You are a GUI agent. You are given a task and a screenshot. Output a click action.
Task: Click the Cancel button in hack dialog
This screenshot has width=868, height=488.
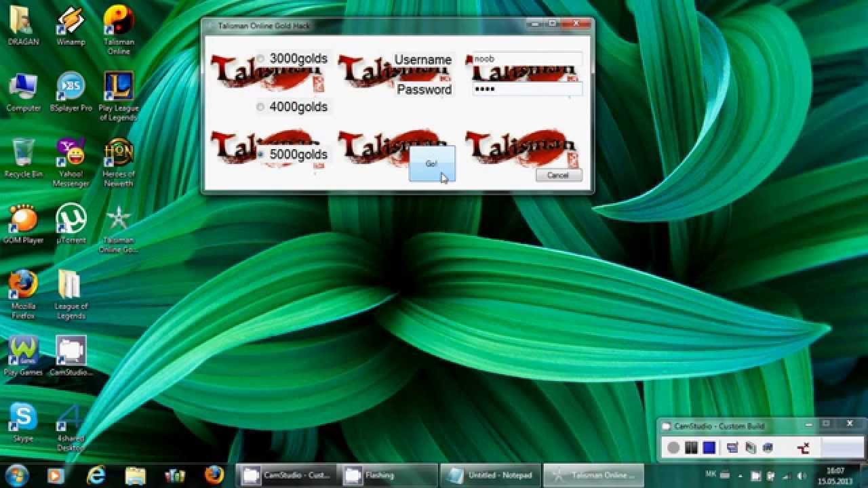(x=558, y=175)
